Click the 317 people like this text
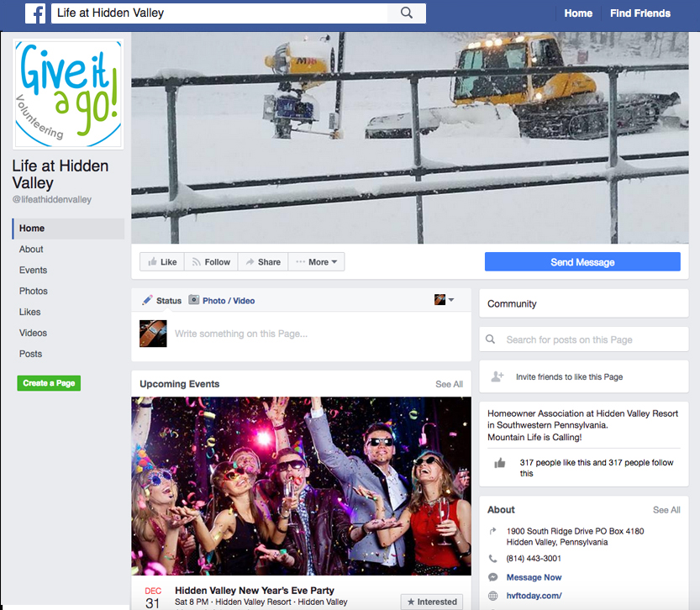This screenshot has height=610, width=700. pos(597,468)
